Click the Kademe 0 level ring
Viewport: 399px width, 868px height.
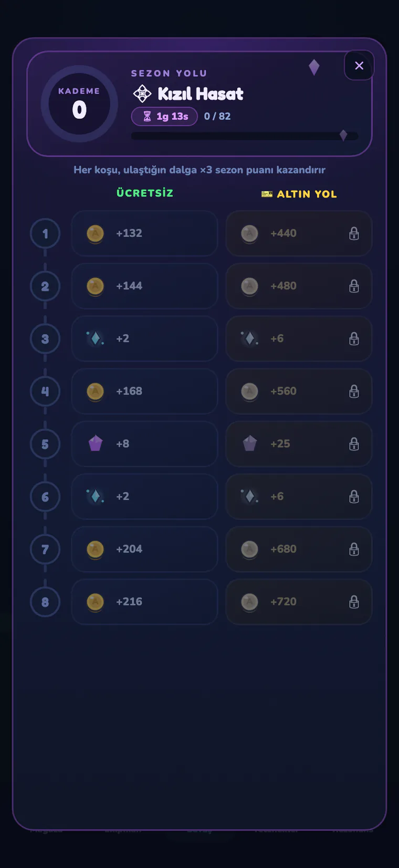click(x=79, y=104)
